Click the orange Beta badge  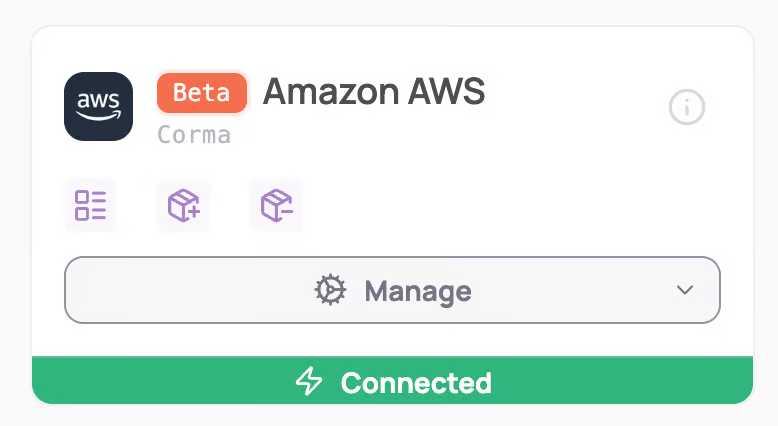[x=202, y=93]
